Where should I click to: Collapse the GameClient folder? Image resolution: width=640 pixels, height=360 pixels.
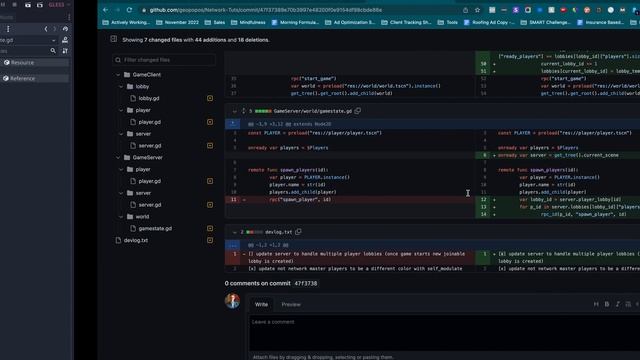[x=118, y=75]
